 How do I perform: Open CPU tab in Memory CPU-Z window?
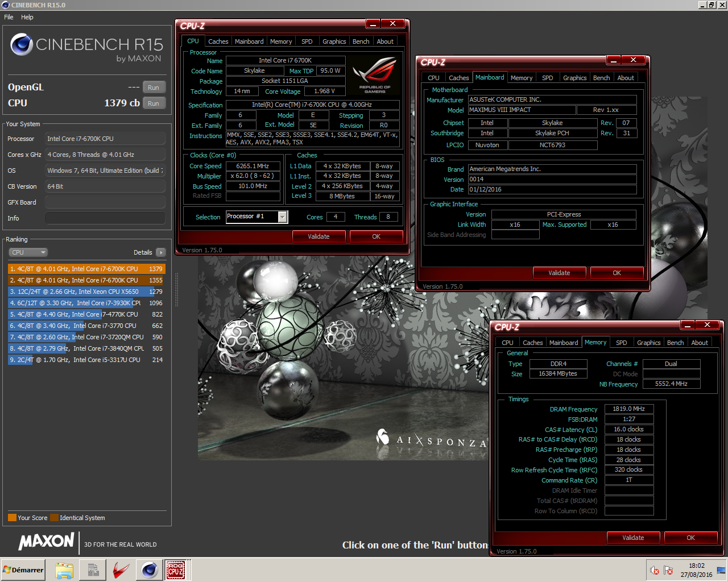pyautogui.click(x=507, y=343)
